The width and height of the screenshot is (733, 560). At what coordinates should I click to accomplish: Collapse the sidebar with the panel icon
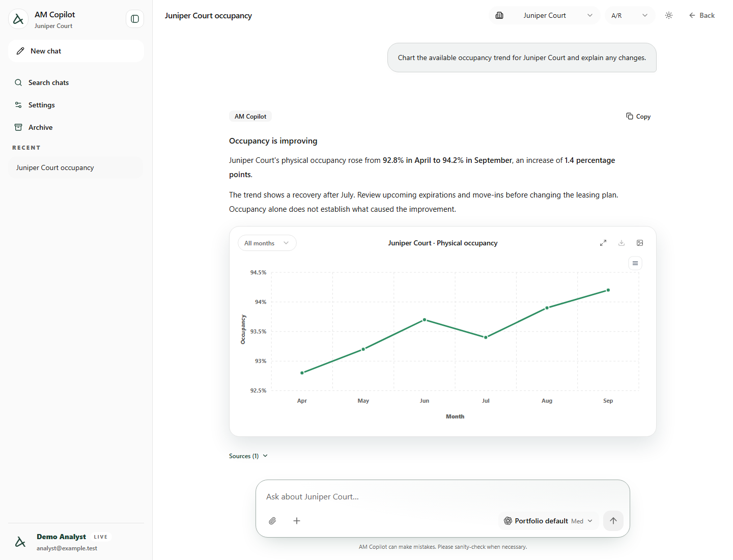click(x=135, y=19)
